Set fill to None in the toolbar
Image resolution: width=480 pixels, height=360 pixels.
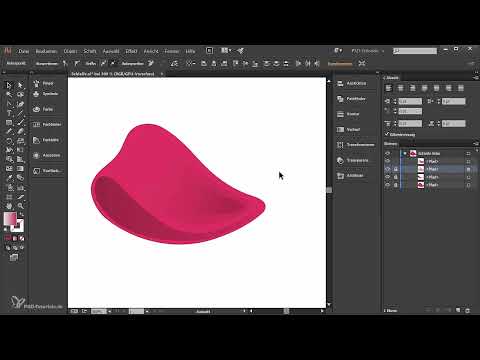tap(22, 238)
